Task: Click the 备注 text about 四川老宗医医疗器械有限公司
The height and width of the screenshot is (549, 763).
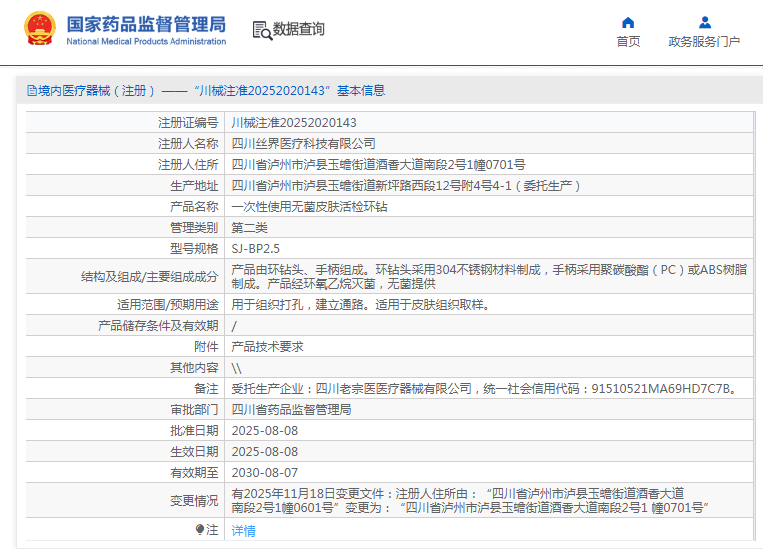Action: click(484, 388)
